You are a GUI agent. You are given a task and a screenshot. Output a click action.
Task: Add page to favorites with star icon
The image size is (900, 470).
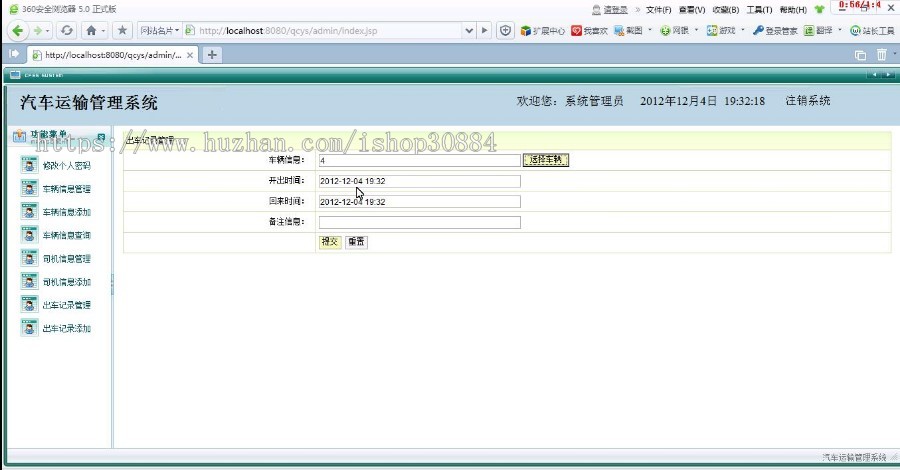point(122,30)
